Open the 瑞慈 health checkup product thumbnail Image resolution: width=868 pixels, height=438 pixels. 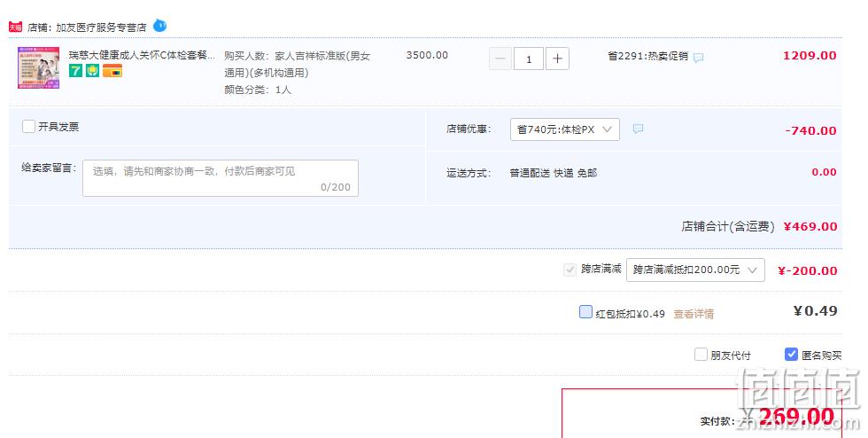pos(39,67)
